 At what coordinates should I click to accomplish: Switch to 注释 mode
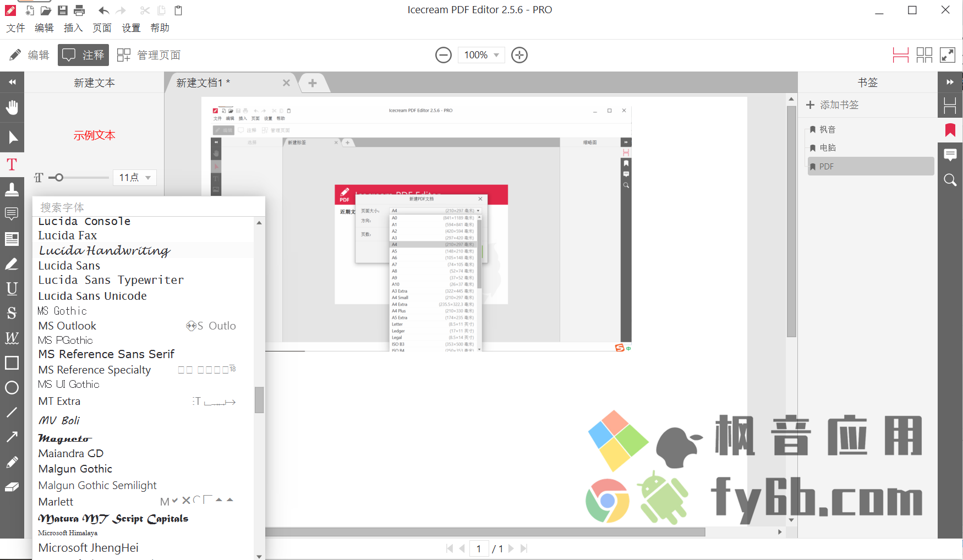tap(83, 55)
